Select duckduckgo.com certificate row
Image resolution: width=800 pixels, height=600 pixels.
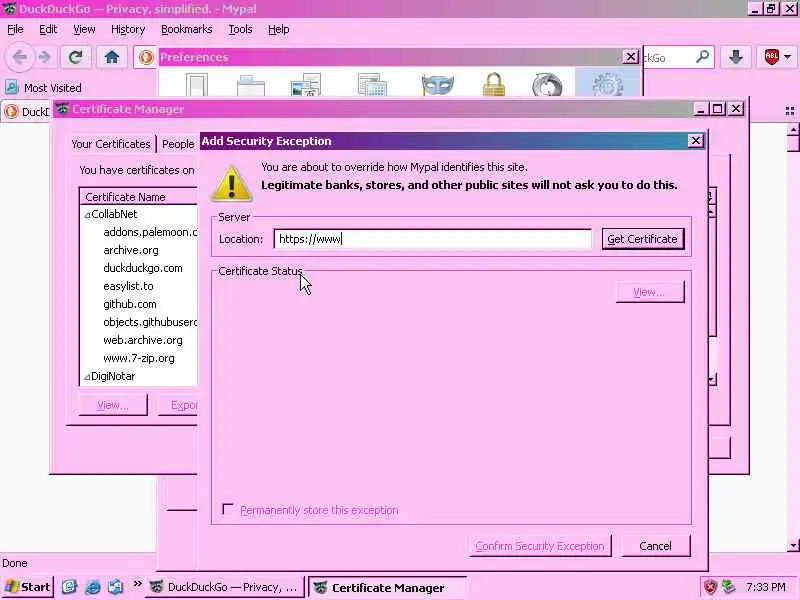(139, 268)
